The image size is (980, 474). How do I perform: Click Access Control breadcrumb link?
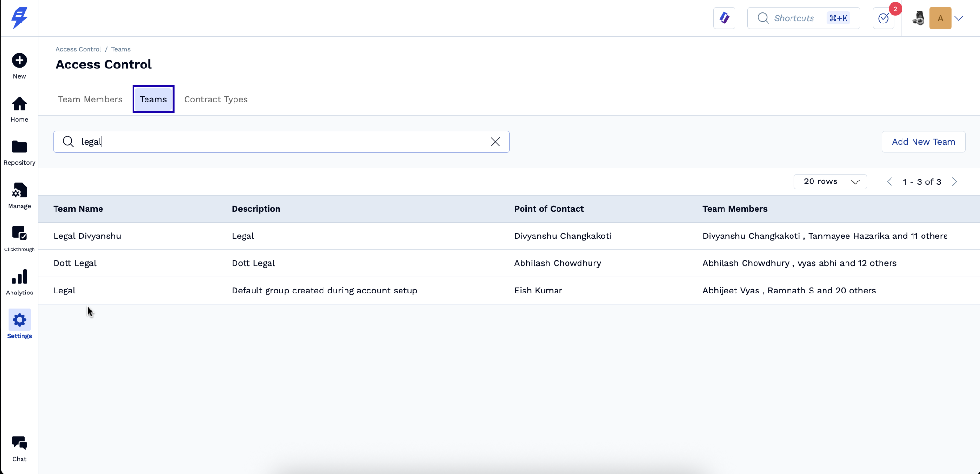[x=78, y=49]
